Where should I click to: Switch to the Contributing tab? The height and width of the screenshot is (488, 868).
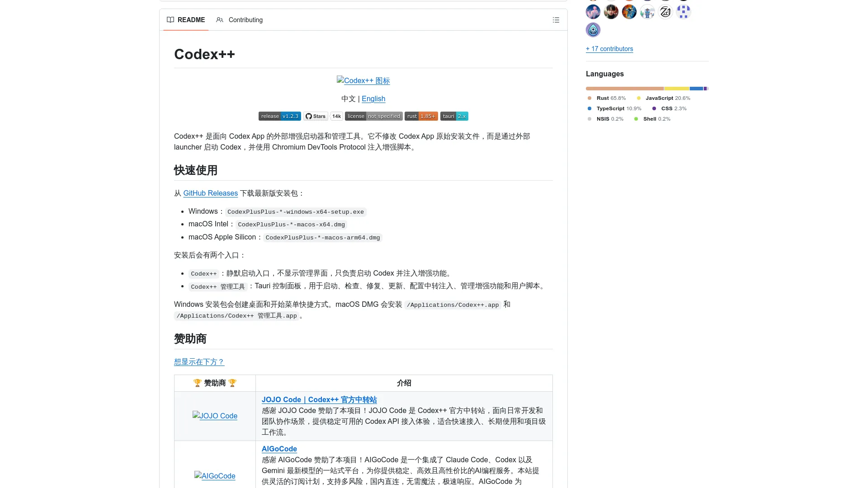(x=240, y=20)
